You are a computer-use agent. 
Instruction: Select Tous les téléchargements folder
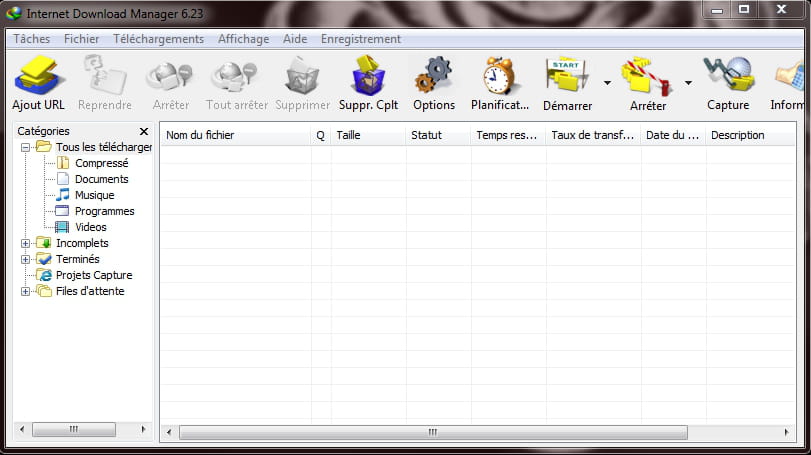point(103,147)
